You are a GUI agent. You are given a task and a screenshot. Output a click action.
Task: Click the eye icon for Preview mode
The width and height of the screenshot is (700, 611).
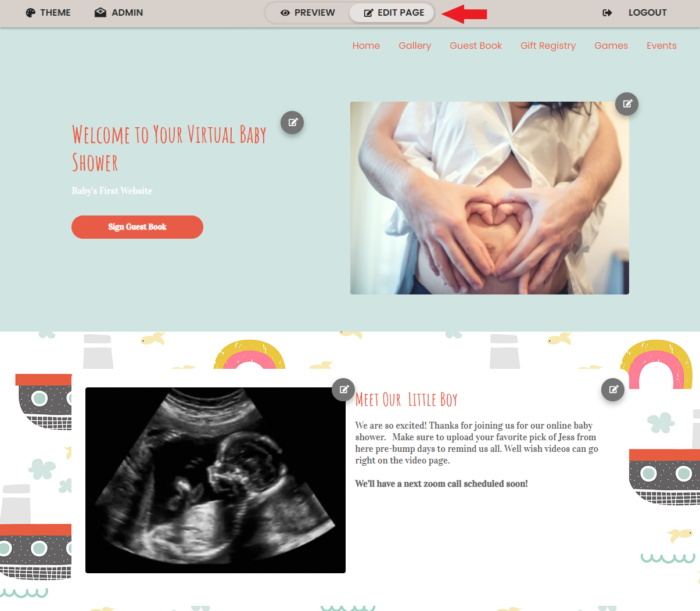pos(285,13)
